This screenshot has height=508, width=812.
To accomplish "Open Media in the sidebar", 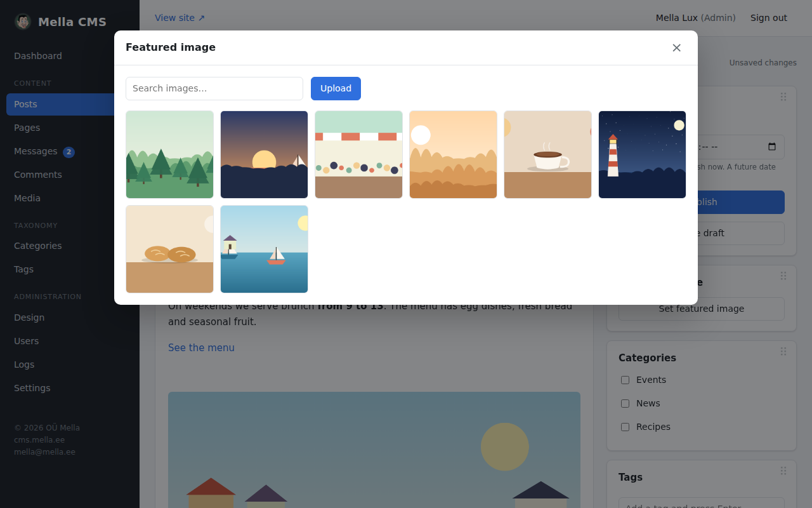I will 70,198.
